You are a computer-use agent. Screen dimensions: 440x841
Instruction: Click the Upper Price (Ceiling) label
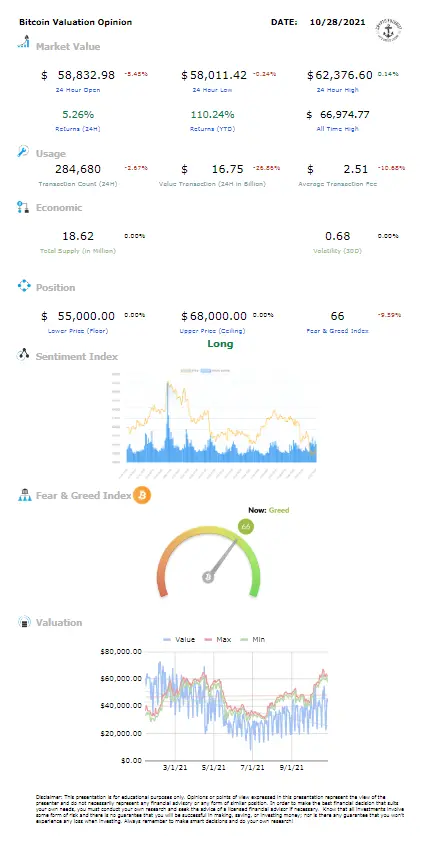click(x=213, y=331)
